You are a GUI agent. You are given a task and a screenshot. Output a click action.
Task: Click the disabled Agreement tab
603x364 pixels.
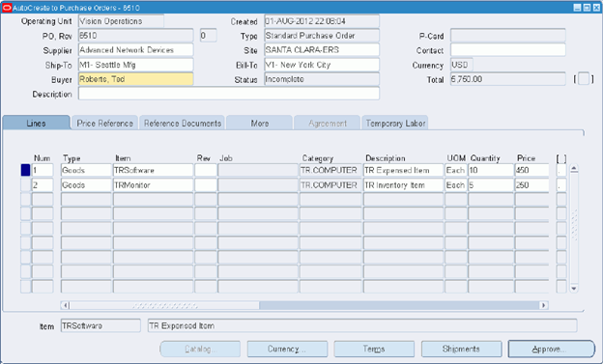point(328,123)
